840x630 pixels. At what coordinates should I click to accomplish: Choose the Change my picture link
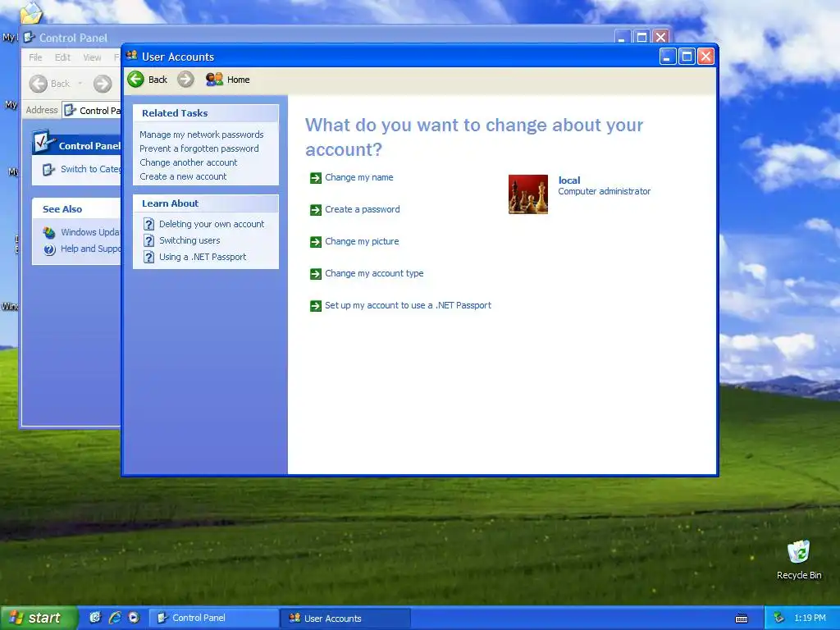pos(362,242)
